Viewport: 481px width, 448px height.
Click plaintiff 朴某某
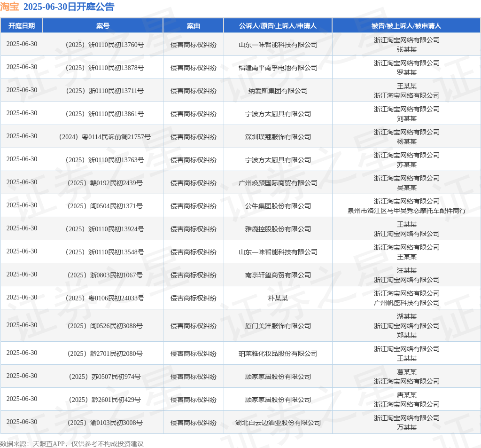(x=278, y=298)
